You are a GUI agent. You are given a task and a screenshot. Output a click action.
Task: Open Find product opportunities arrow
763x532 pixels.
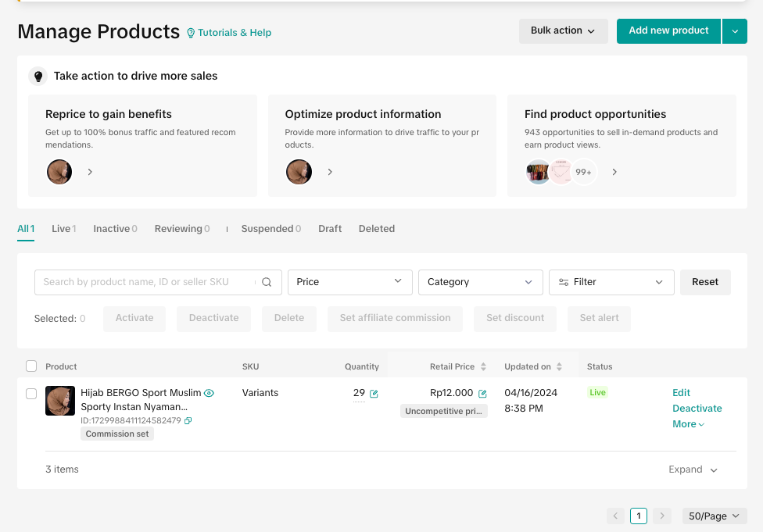coord(614,172)
